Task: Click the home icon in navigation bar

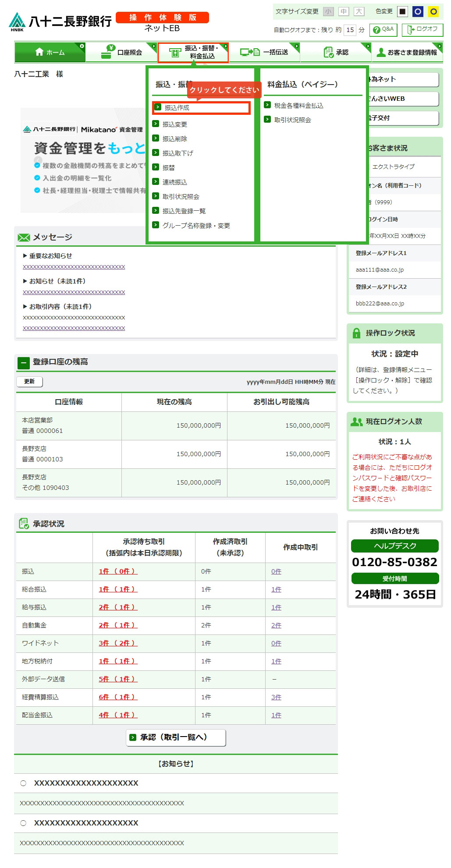Action: pos(39,52)
